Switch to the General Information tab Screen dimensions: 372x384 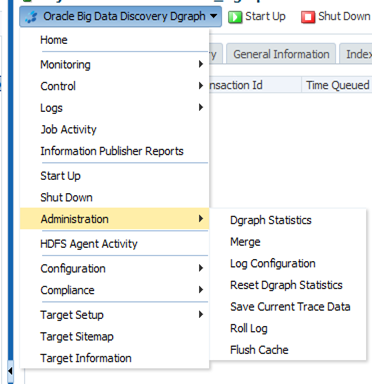point(281,54)
